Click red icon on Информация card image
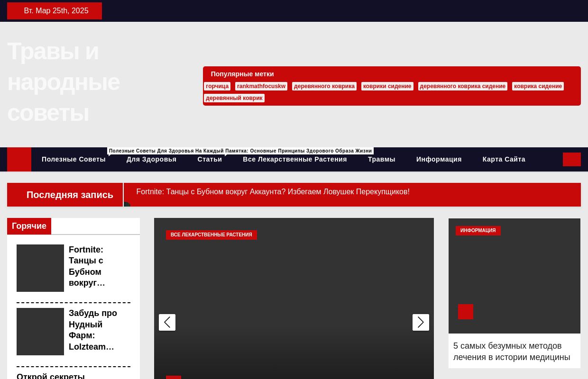The width and height of the screenshot is (588, 379). [465, 312]
